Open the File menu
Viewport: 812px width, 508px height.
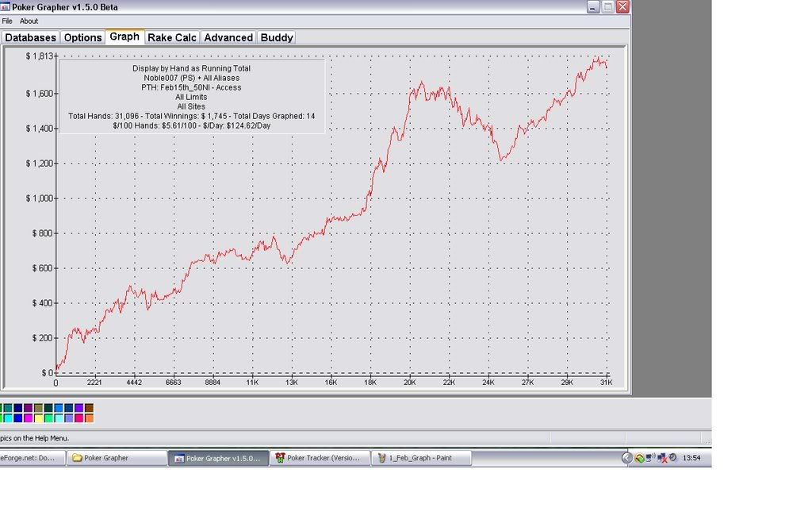(x=7, y=21)
